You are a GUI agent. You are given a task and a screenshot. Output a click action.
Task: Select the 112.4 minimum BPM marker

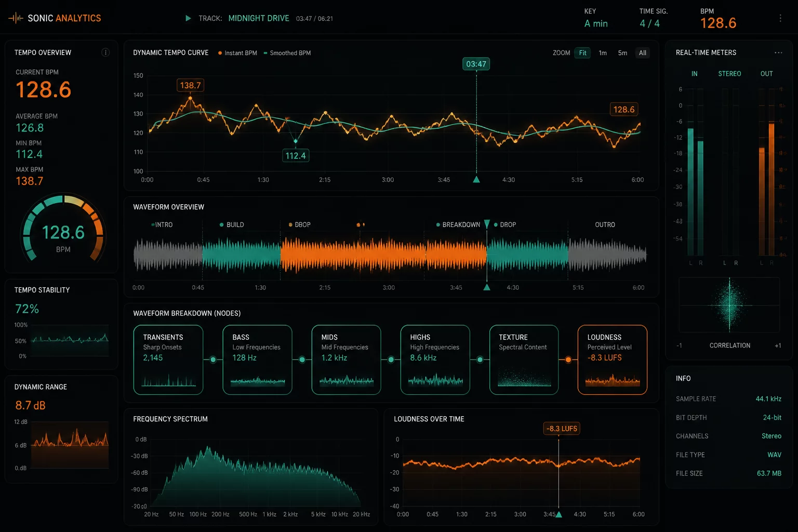click(x=296, y=155)
